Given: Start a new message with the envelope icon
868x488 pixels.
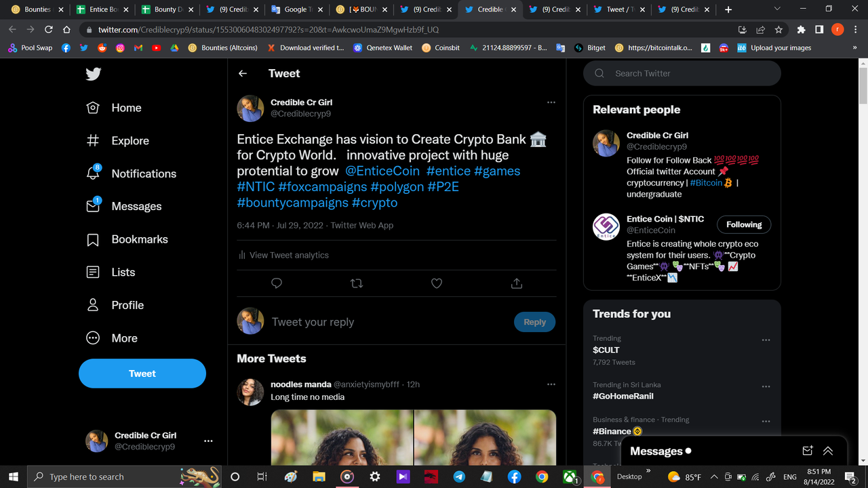Looking at the screenshot, I should [x=807, y=450].
